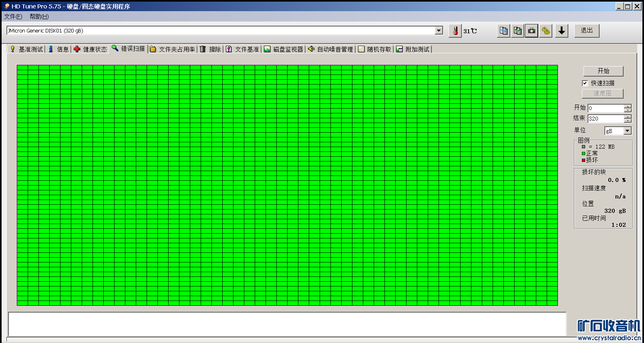Click the HD Tune title bar app icon
Image resolution: width=644 pixels, height=343 pixels.
click(x=6, y=6)
